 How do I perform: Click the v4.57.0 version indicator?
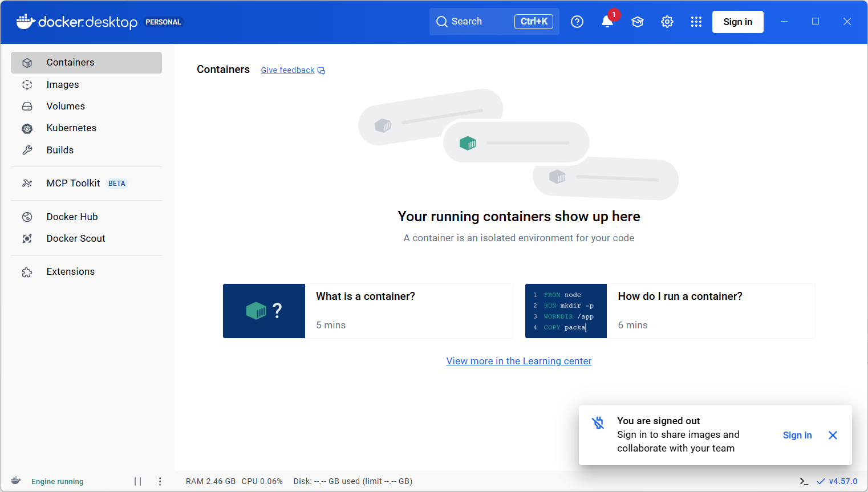point(837,481)
